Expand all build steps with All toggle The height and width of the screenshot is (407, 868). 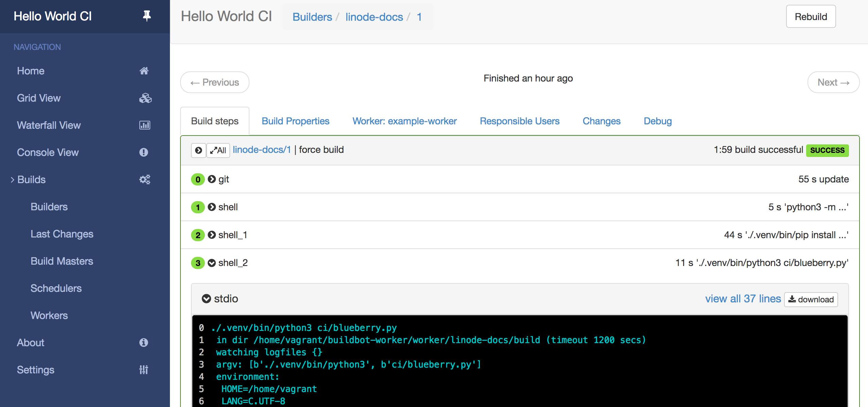[x=218, y=150]
